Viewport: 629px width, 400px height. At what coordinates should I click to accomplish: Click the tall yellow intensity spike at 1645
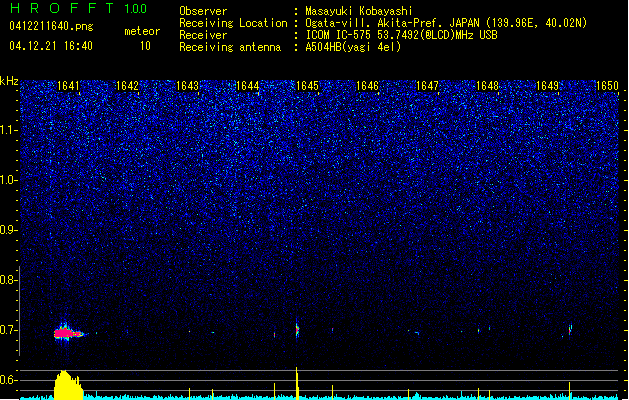click(x=297, y=383)
